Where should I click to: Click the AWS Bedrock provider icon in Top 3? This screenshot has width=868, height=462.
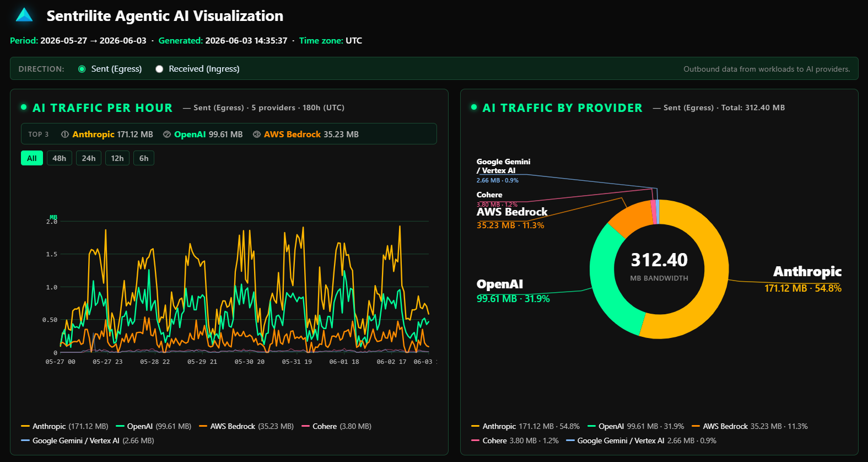click(x=257, y=135)
